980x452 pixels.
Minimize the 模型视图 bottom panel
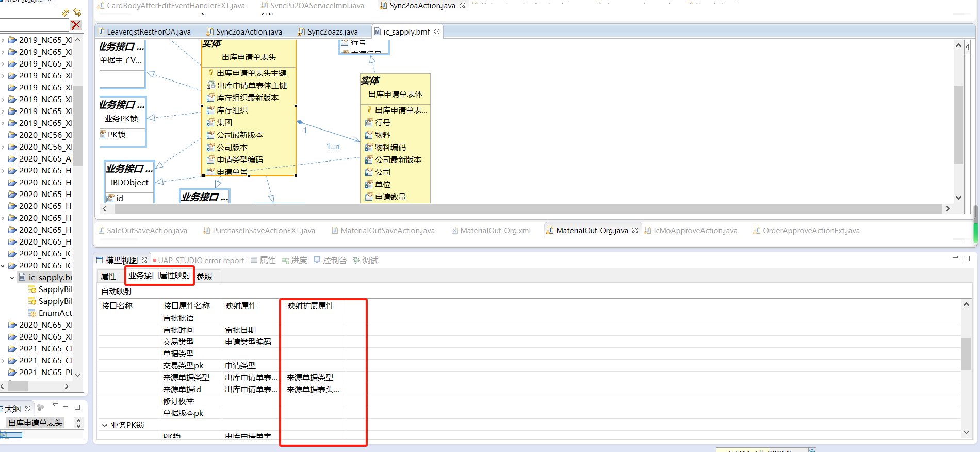point(955,257)
